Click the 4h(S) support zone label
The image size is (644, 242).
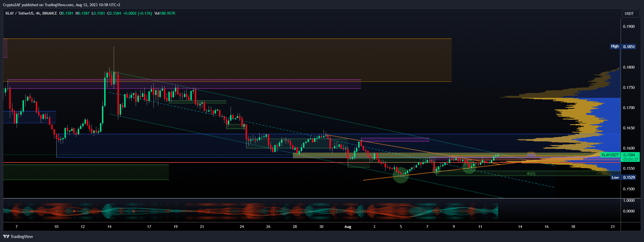(x=531, y=173)
